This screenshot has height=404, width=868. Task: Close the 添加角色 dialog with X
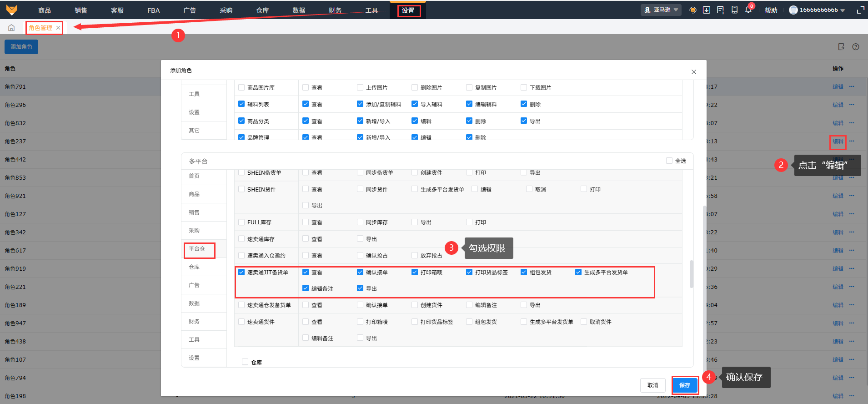click(x=693, y=72)
